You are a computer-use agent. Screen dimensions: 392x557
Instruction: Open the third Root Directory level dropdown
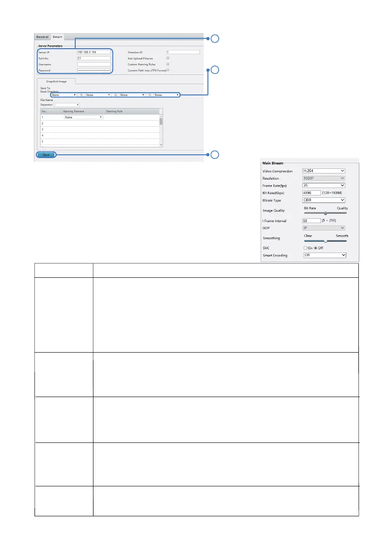pyautogui.click(x=132, y=95)
